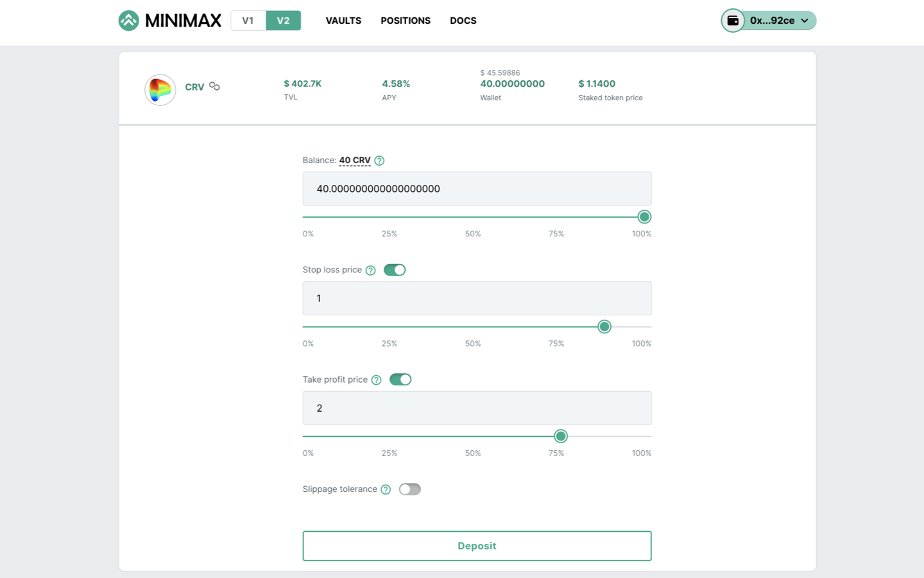Expand the 0x...92ce wallet dropdown

769,21
